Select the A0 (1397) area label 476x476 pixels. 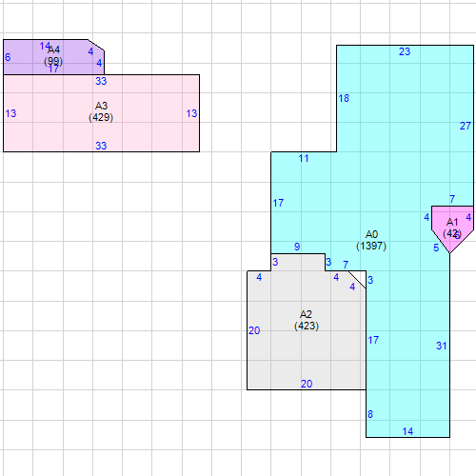[x=371, y=240]
